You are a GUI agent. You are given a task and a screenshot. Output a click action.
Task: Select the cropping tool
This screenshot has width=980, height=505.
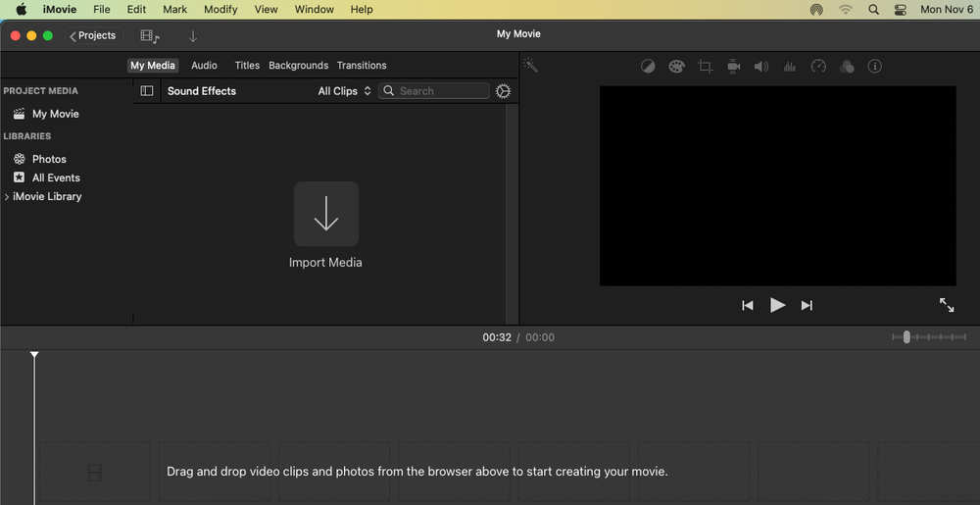(x=706, y=67)
